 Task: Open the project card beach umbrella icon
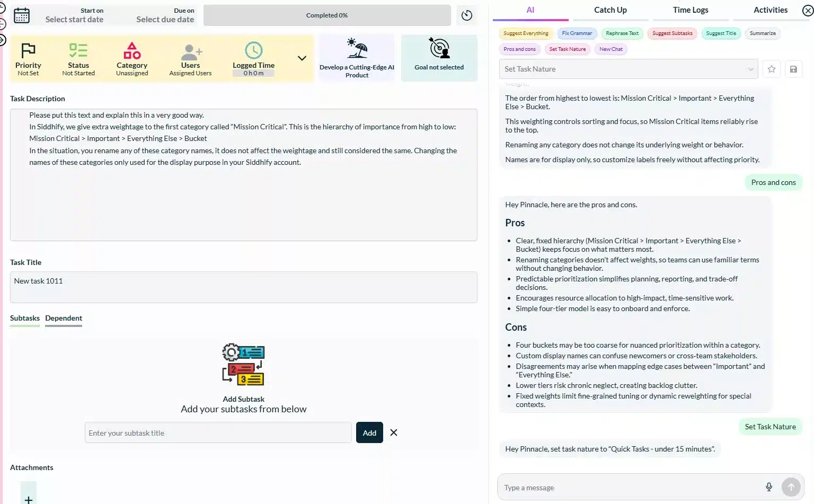point(357,48)
